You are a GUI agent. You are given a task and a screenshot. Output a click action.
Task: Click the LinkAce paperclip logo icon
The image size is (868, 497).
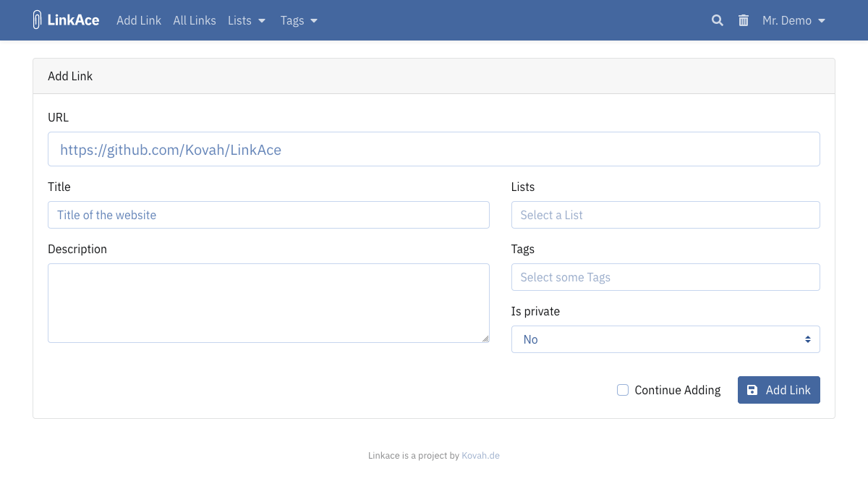[37, 20]
